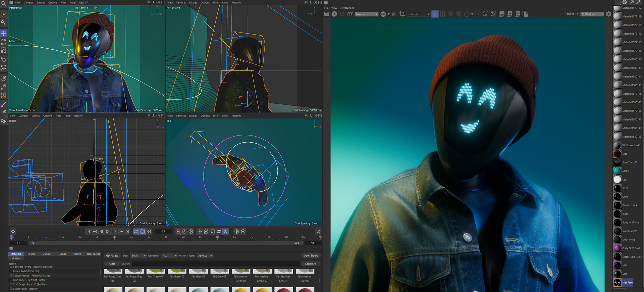Click the search magnifier icon at top left
Screen dimensions: 644x292
pos(3,3)
